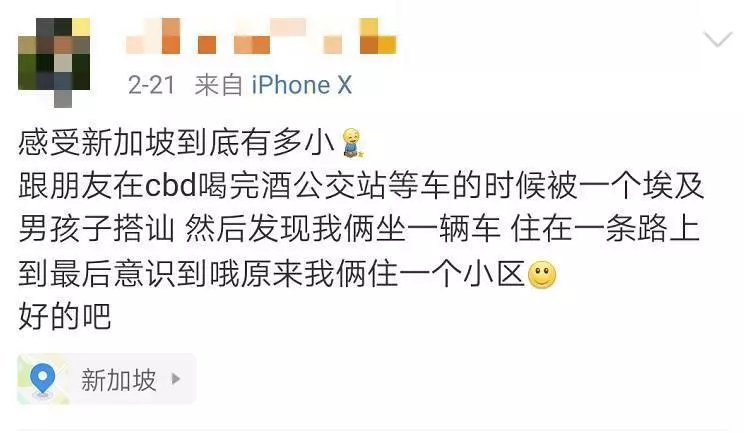
Task: Click the blue location pin icon
Action: 43,379
